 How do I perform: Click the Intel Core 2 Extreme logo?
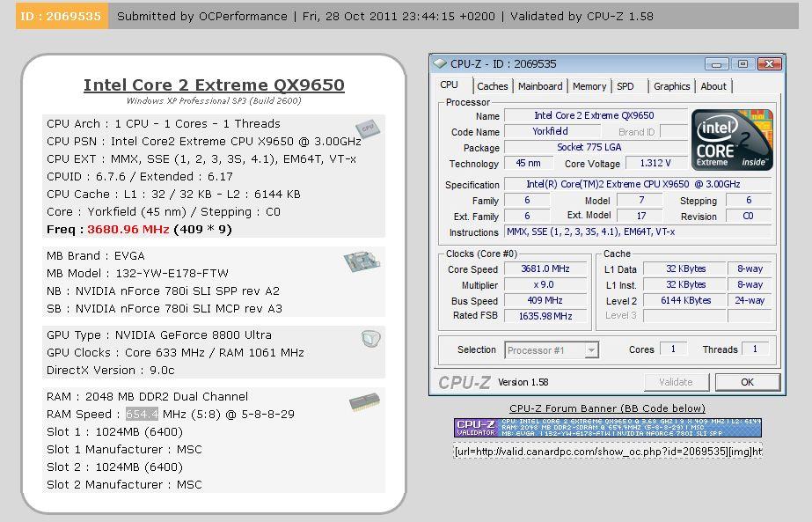point(732,139)
